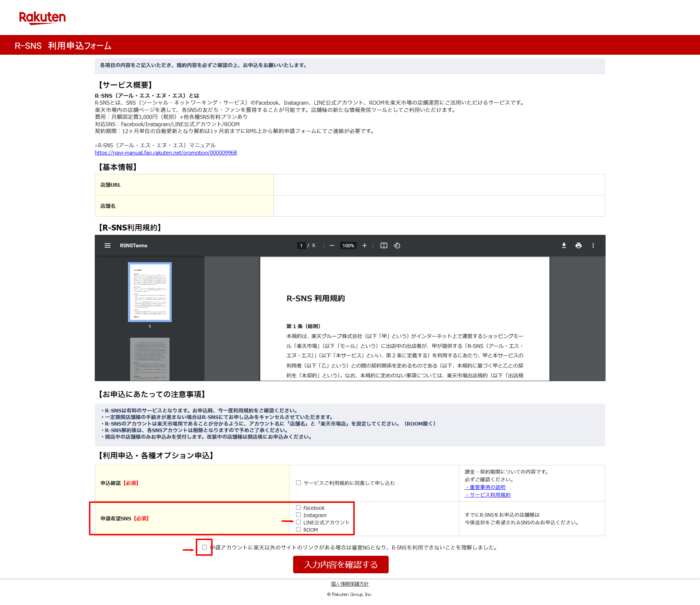Click the PDF page number field
700x605 pixels.
click(x=301, y=245)
